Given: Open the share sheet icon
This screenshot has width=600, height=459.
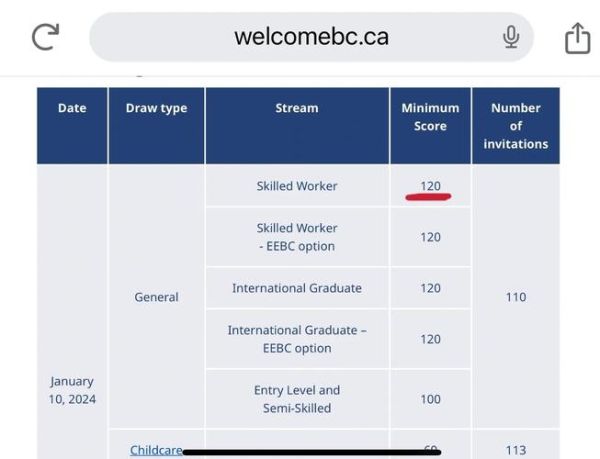Looking at the screenshot, I should pos(577,38).
